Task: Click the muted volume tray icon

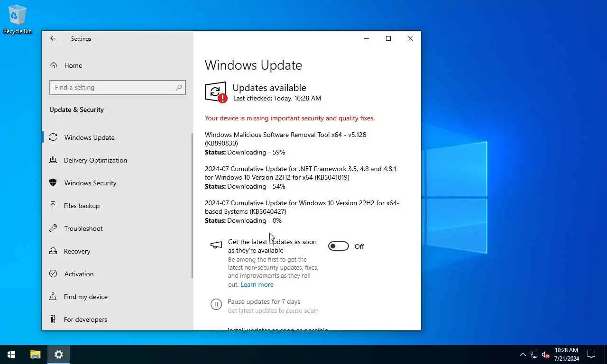Action: 545,355
